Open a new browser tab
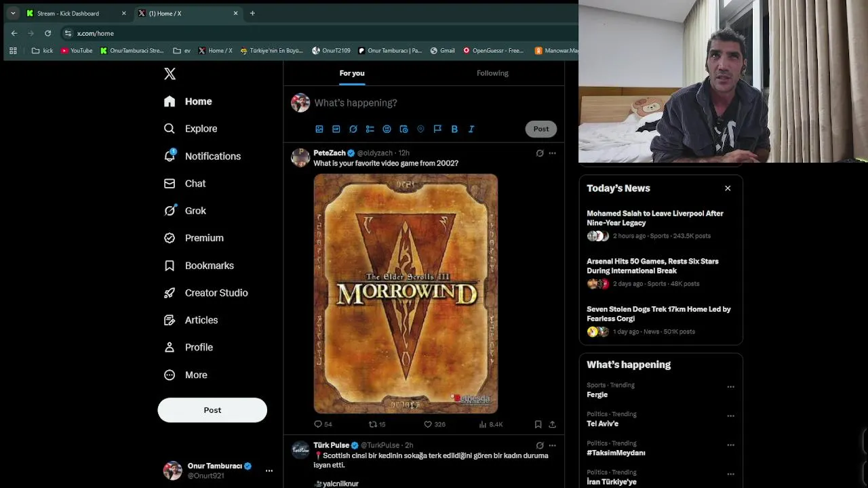 tap(252, 13)
